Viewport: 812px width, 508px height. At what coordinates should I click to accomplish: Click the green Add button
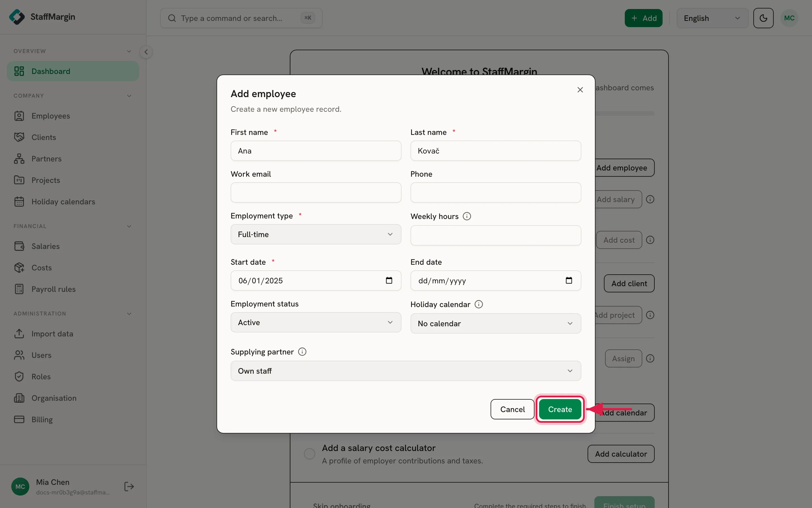(x=644, y=18)
